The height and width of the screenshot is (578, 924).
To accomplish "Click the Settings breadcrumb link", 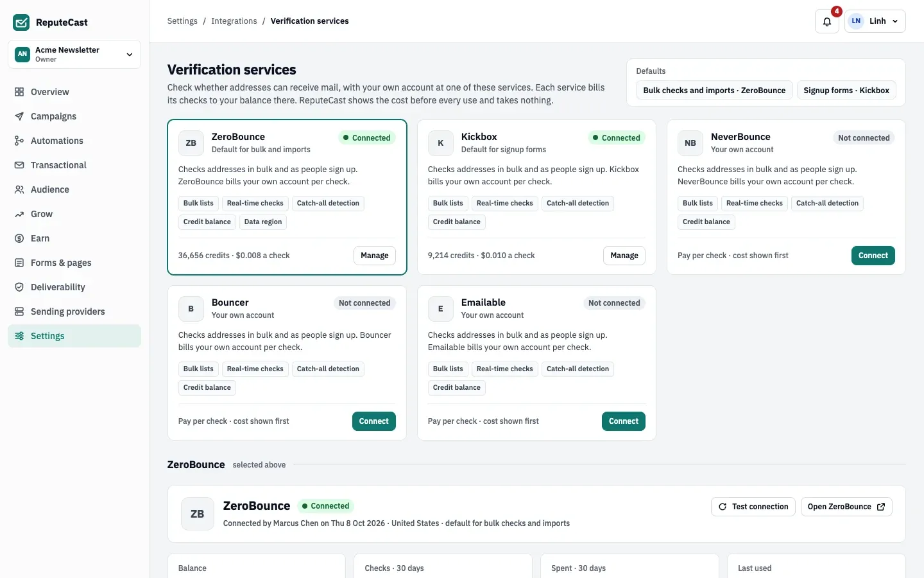I will (x=182, y=21).
